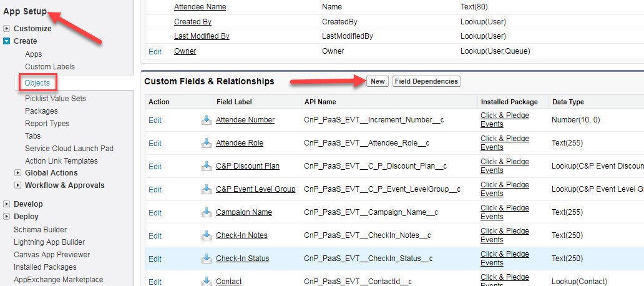Screen dimensions: 644x286
Task: Open Click & Pledge Events package for Check-In Status
Action: click(505, 259)
